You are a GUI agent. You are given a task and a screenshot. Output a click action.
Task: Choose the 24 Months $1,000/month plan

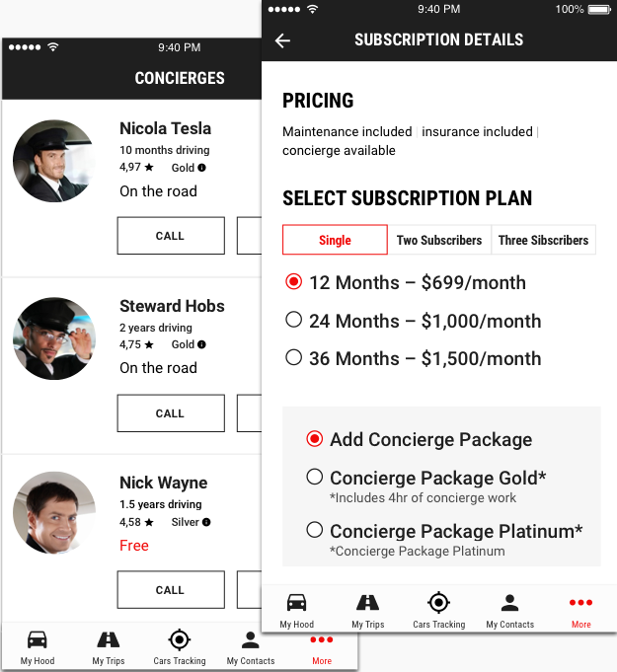pos(293,320)
